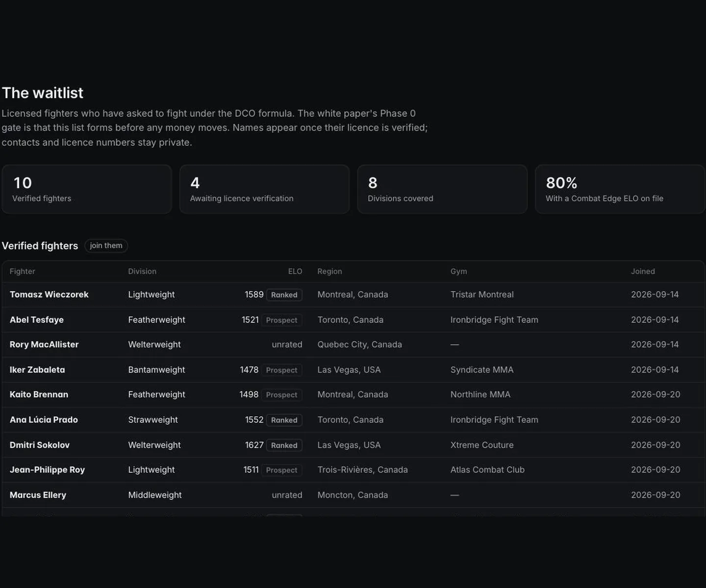The height and width of the screenshot is (588, 706).
Task: Click the Prospect badge beside ELO 1478
Action: pyautogui.click(x=281, y=370)
